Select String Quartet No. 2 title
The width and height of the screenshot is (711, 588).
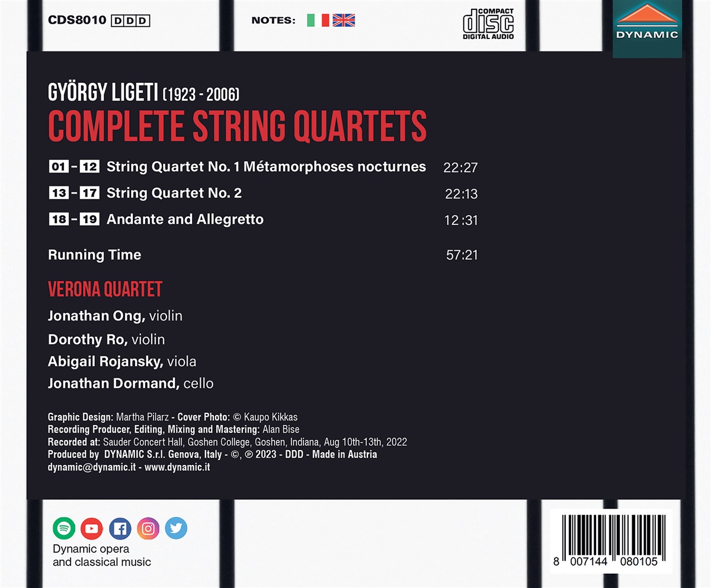(174, 193)
